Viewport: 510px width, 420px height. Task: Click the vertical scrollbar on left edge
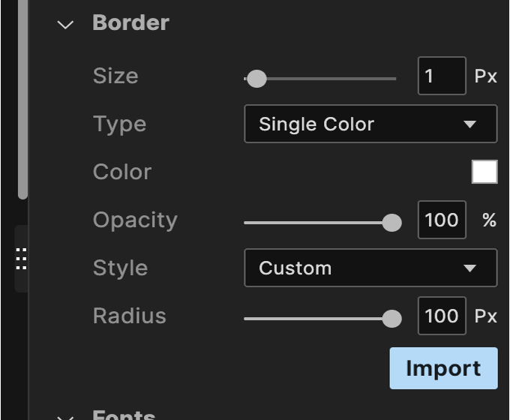(x=23, y=97)
